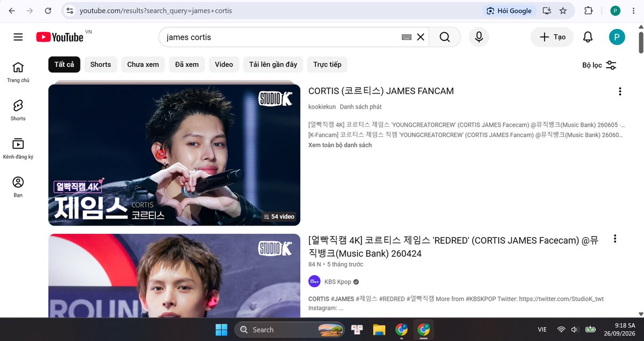Open the kookiekun channel link

[322, 107]
